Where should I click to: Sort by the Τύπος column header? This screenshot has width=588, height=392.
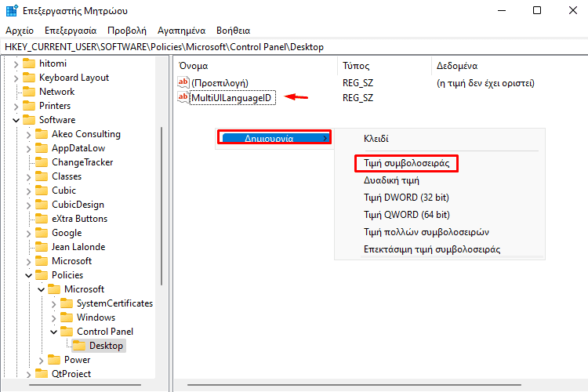[x=384, y=66]
